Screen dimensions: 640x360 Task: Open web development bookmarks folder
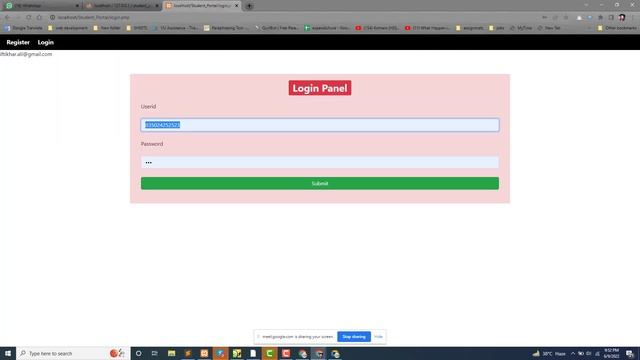click(68, 28)
